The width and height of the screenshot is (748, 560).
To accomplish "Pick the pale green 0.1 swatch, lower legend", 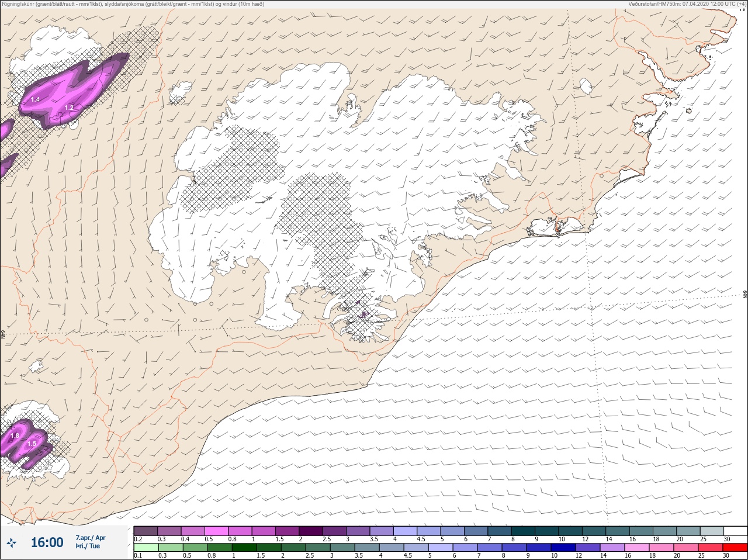I will point(146,548).
